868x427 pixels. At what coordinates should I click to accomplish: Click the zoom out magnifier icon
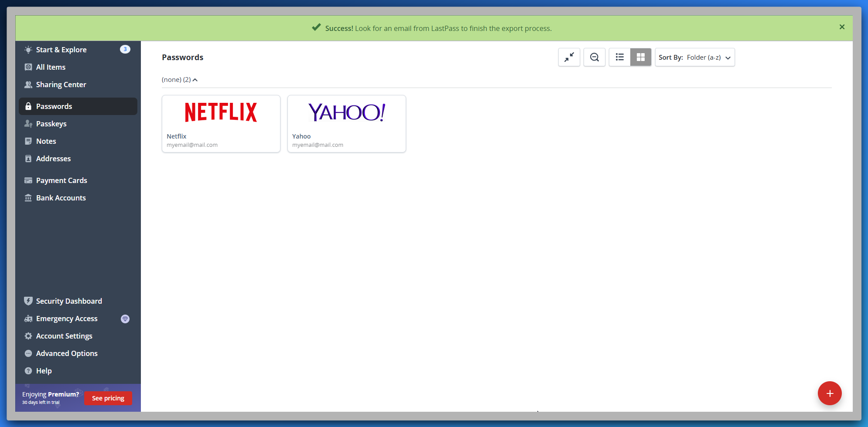point(594,57)
